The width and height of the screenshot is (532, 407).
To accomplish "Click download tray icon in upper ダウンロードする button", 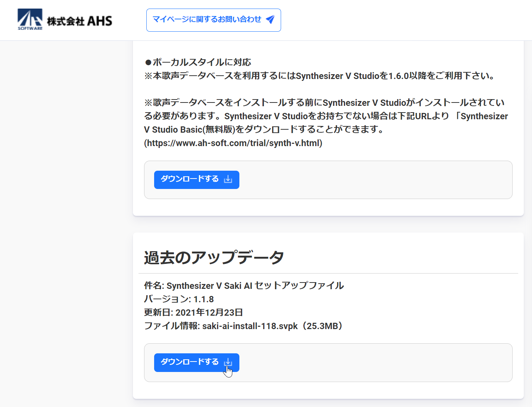I will 228,179.
